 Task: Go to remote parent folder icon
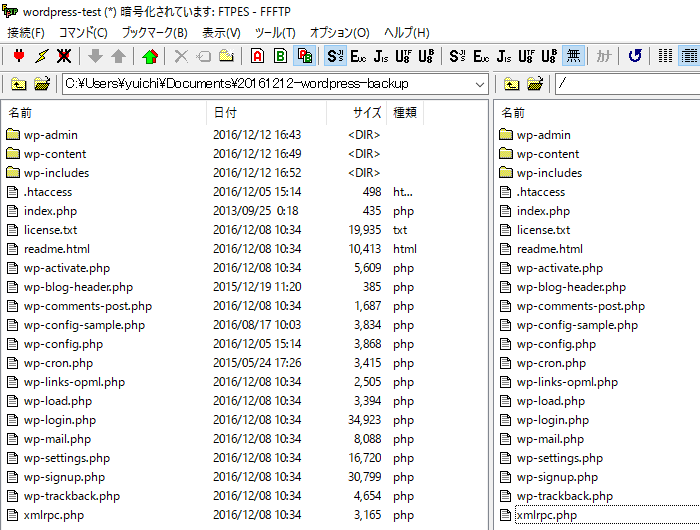[x=511, y=84]
